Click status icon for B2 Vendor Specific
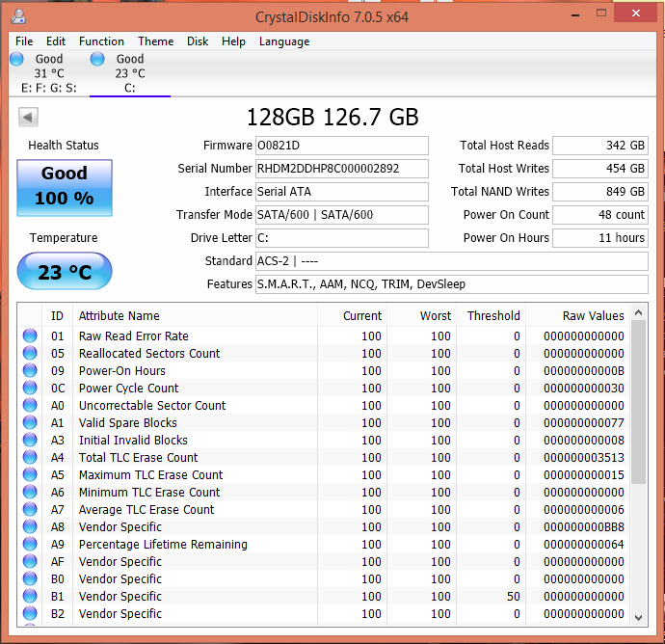This screenshot has height=644, width=665. (30, 613)
